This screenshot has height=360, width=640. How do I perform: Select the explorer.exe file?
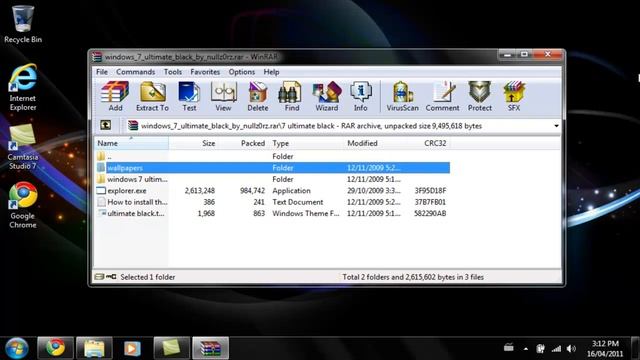pos(273,191)
